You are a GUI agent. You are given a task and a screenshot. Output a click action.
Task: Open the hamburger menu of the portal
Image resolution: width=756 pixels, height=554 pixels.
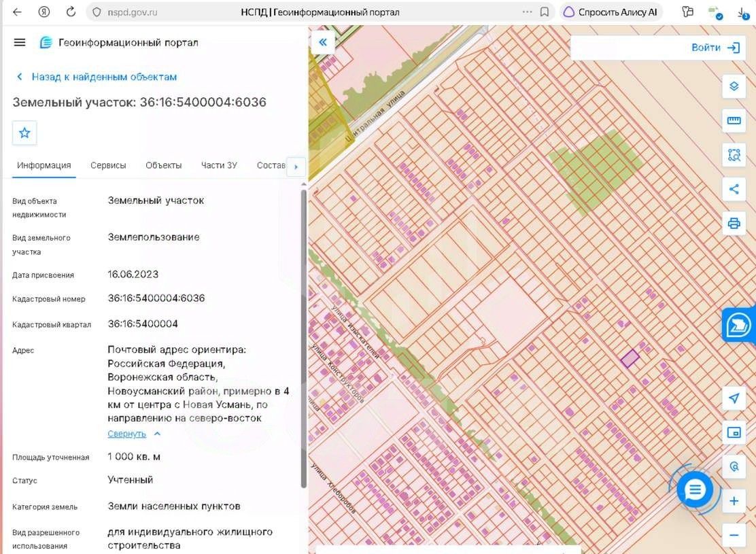point(20,42)
